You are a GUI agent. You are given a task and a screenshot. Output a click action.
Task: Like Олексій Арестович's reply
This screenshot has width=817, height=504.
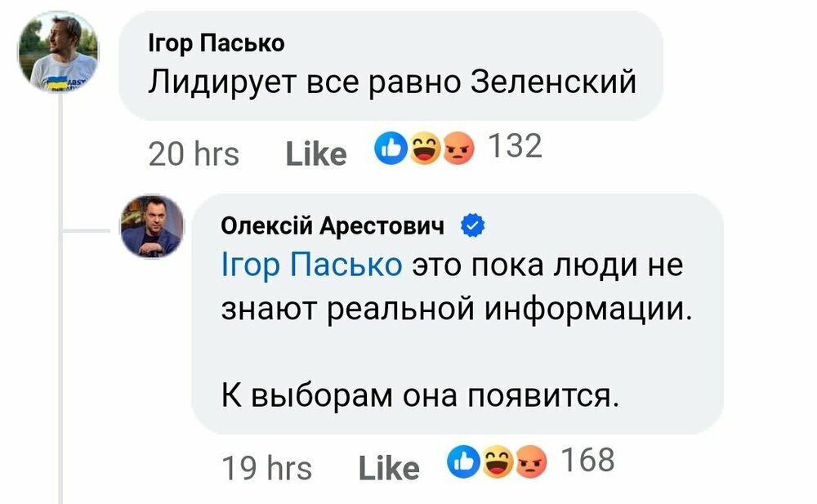tap(388, 468)
